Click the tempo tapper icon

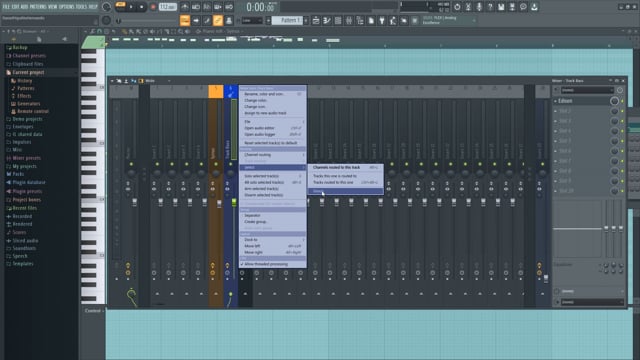[393, 20]
